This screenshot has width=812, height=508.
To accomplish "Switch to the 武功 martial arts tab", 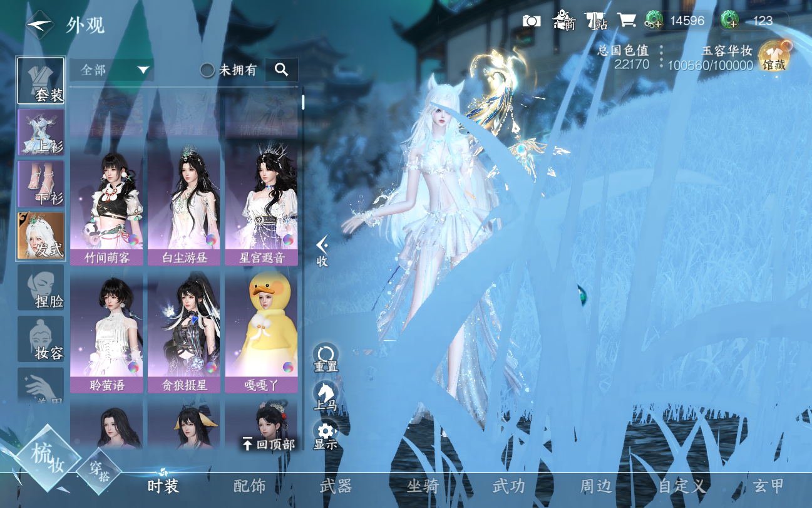I will [509, 486].
